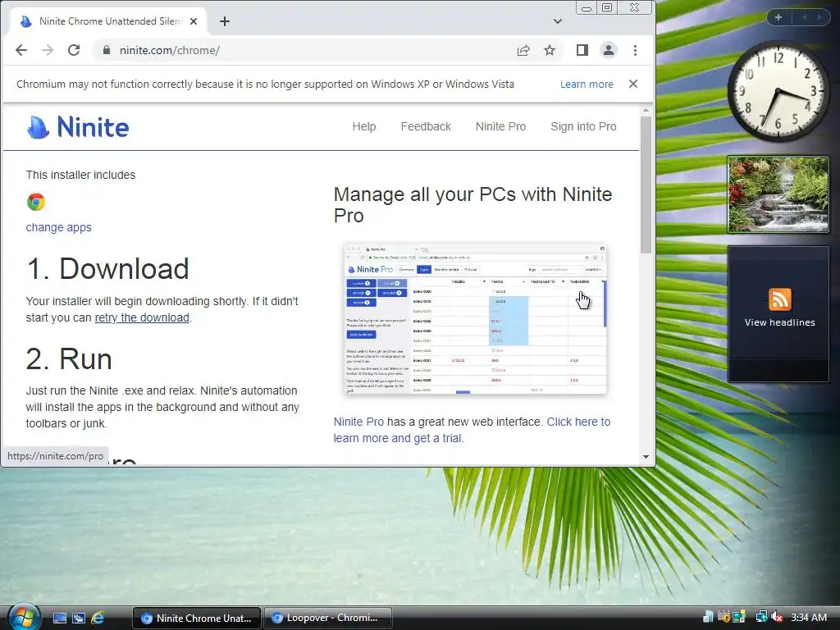840x630 pixels.
Task: Switch to Ninite Chrome Unat... taskbar button
Action: (x=197, y=618)
